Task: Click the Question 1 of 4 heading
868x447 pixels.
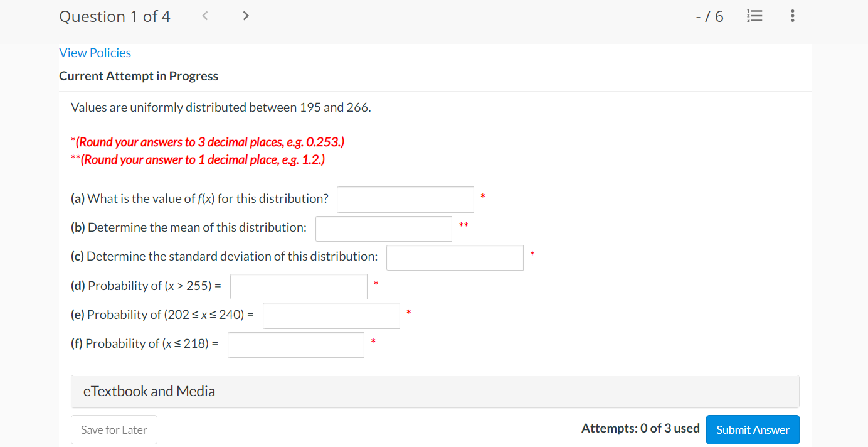Action: pyautogui.click(x=115, y=16)
